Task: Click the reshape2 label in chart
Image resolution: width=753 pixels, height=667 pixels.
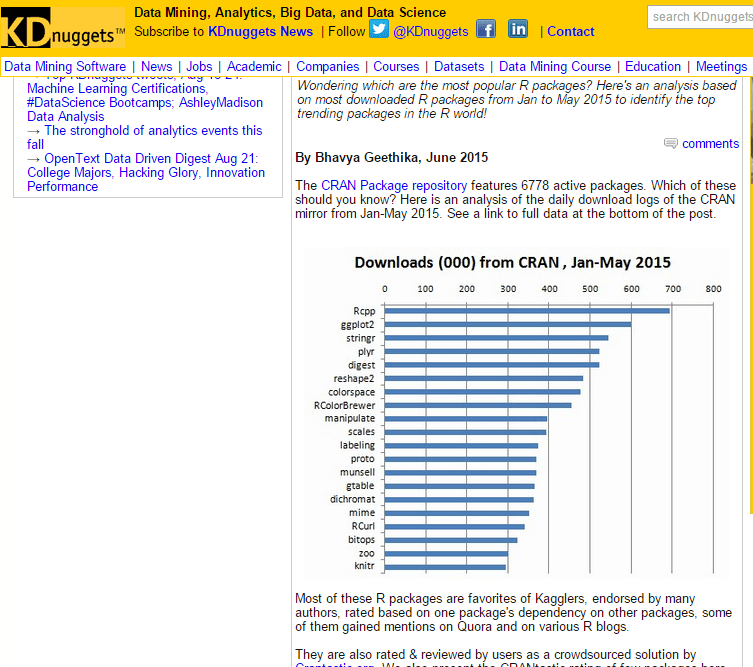Action: click(354, 378)
